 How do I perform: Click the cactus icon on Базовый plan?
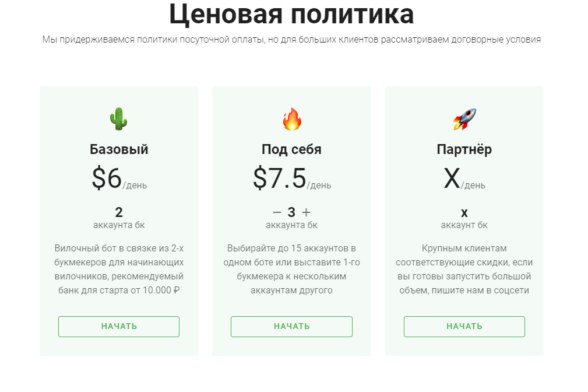point(118,119)
